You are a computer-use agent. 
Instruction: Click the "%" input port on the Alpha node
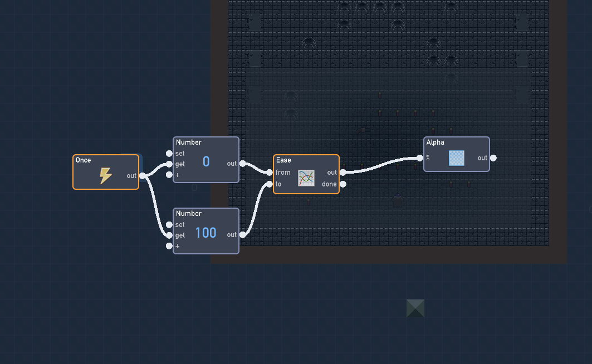421,158
